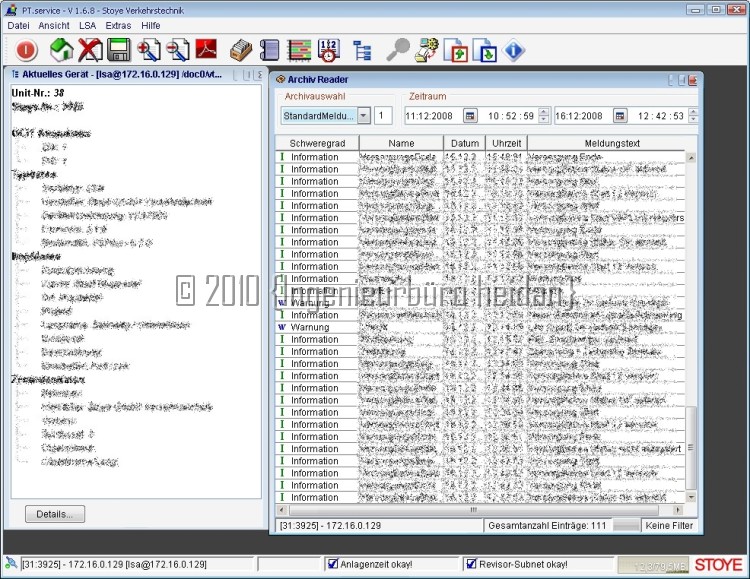
Task: Toggle the Anlagenzeit okay checkbox
Action: tap(333, 564)
